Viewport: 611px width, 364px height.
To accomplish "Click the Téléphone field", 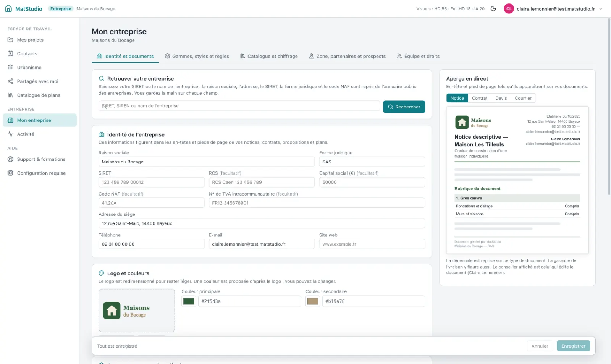I will click(x=151, y=244).
